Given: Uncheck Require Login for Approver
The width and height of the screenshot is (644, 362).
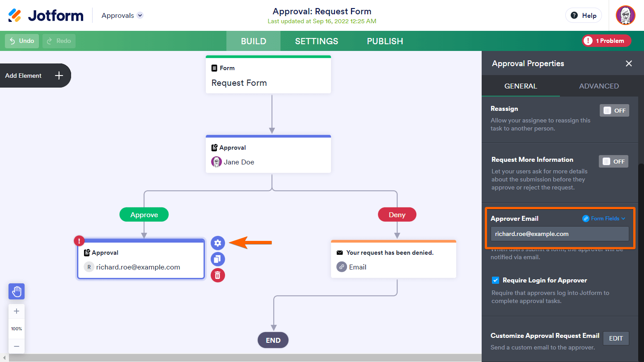Looking at the screenshot, I should 496,280.
